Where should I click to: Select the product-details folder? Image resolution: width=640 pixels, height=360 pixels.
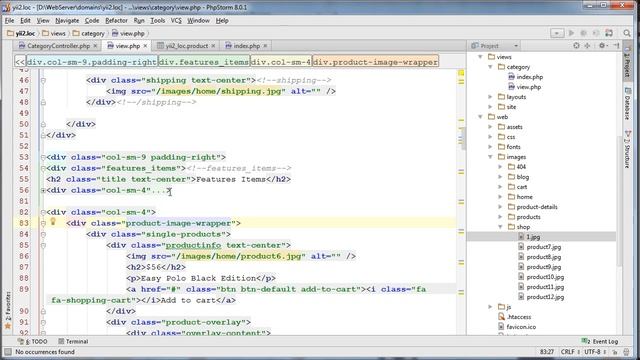click(532, 207)
